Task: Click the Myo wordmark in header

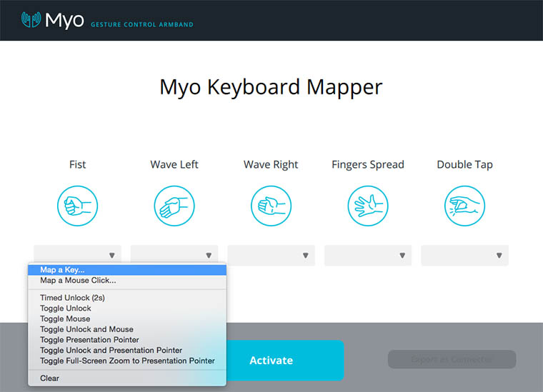Action: [x=64, y=21]
